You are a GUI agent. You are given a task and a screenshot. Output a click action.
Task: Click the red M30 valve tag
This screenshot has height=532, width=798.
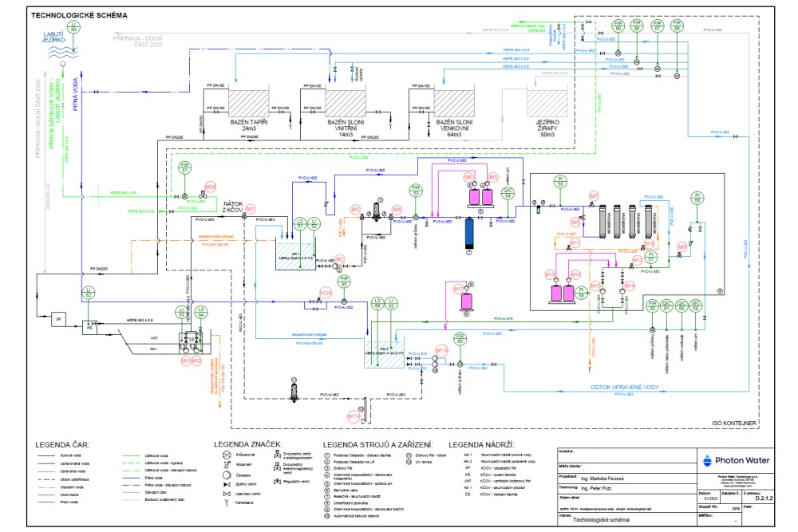(x=211, y=187)
